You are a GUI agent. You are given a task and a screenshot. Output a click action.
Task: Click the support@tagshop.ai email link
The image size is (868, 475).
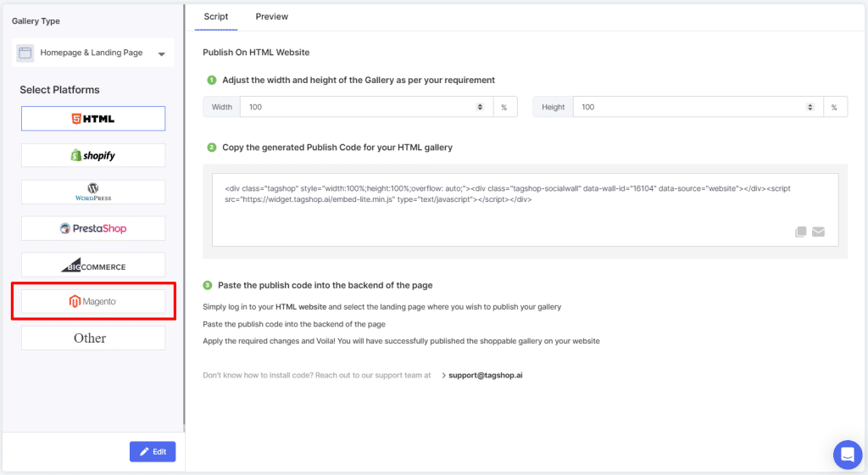[x=485, y=375]
